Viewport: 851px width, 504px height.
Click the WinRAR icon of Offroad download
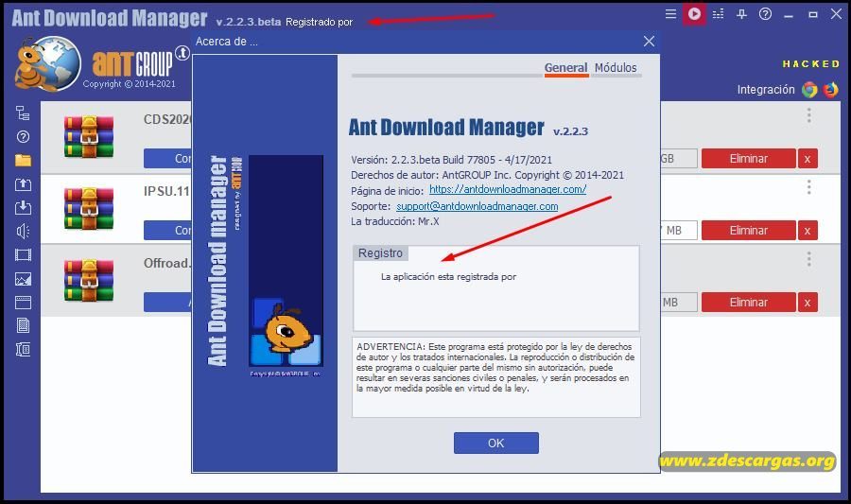[x=89, y=280]
